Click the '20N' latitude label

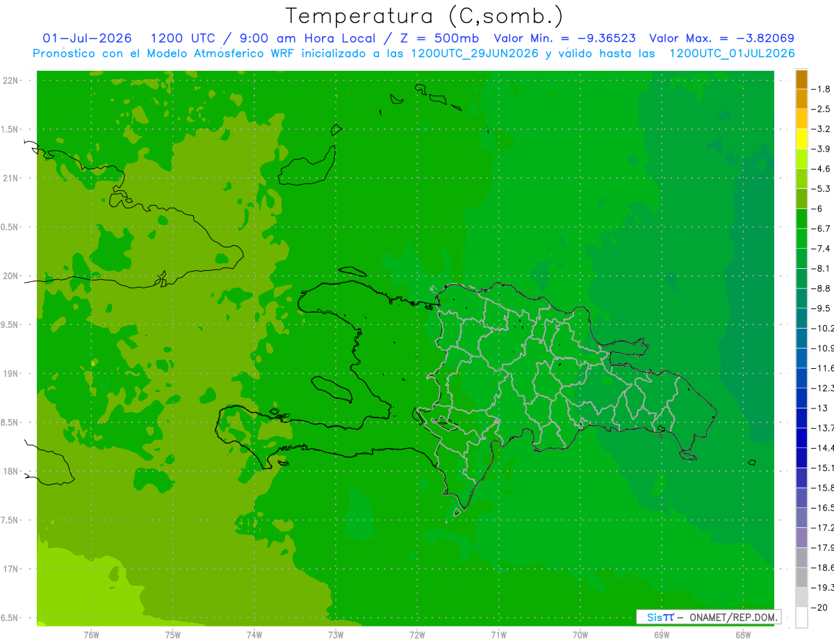coord(12,276)
